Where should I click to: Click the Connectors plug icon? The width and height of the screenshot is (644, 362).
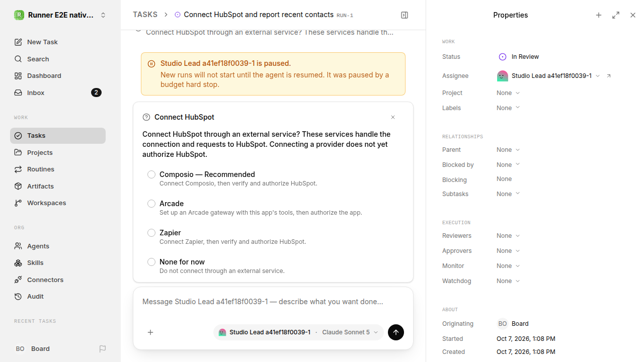pos(18,280)
